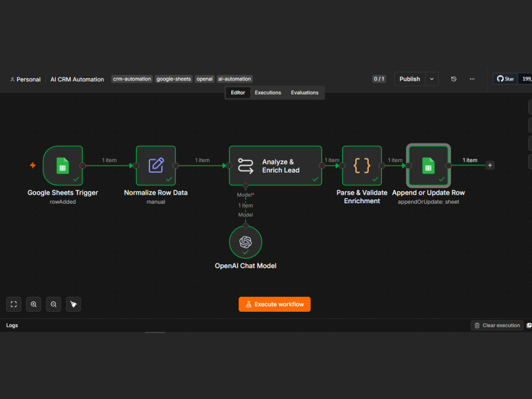532x399 pixels.
Task: Click the ai-automation tag
Action: pyautogui.click(x=235, y=79)
